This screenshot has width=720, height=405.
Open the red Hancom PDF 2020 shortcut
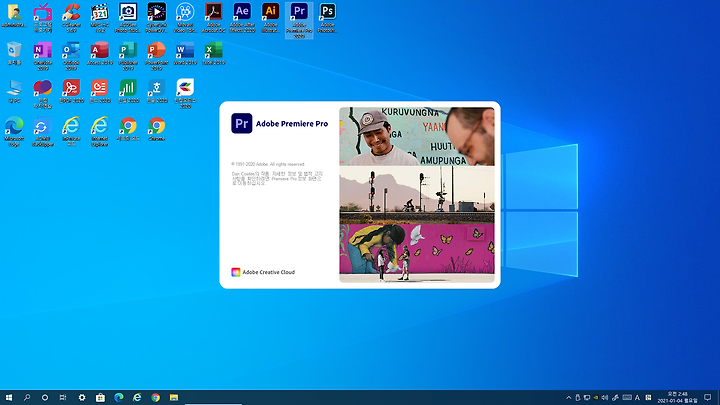click(71, 91)
